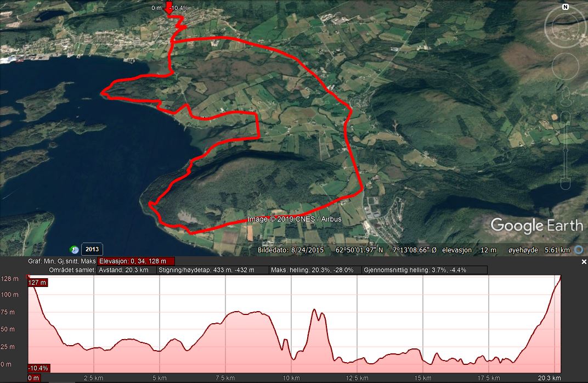Click the red 0 m distance label
The image size is (588, 383).
(34, 378)
